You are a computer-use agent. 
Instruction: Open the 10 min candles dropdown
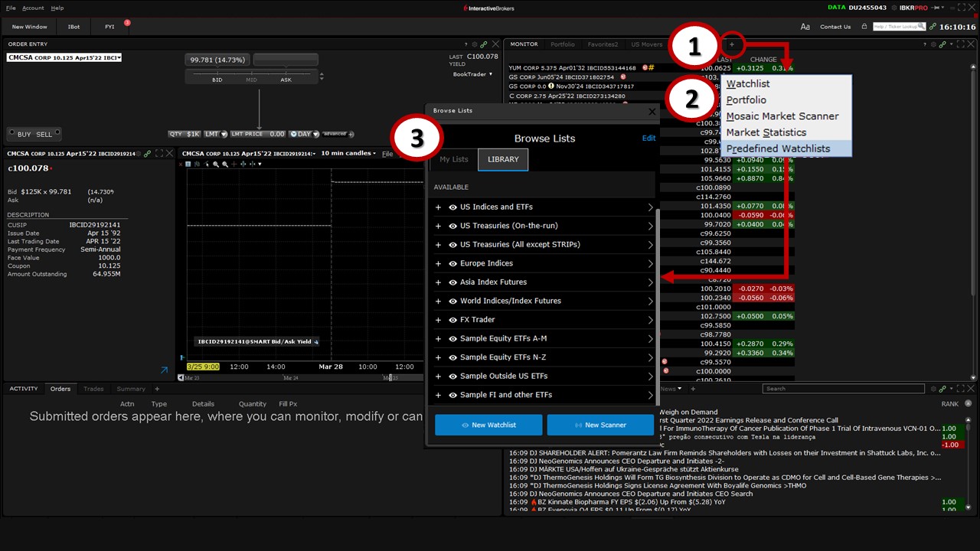[x=348, y=154]
